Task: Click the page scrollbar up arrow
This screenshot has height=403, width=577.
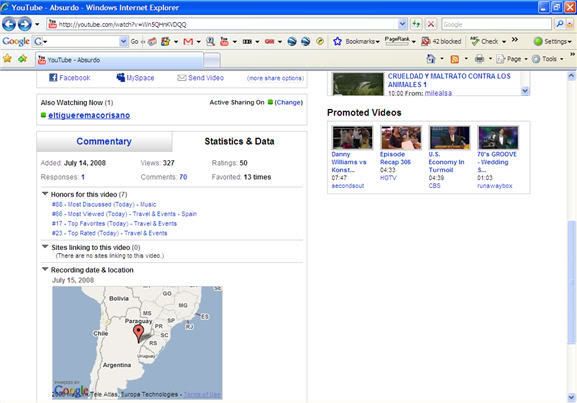Action: click(x=571, y=77)
